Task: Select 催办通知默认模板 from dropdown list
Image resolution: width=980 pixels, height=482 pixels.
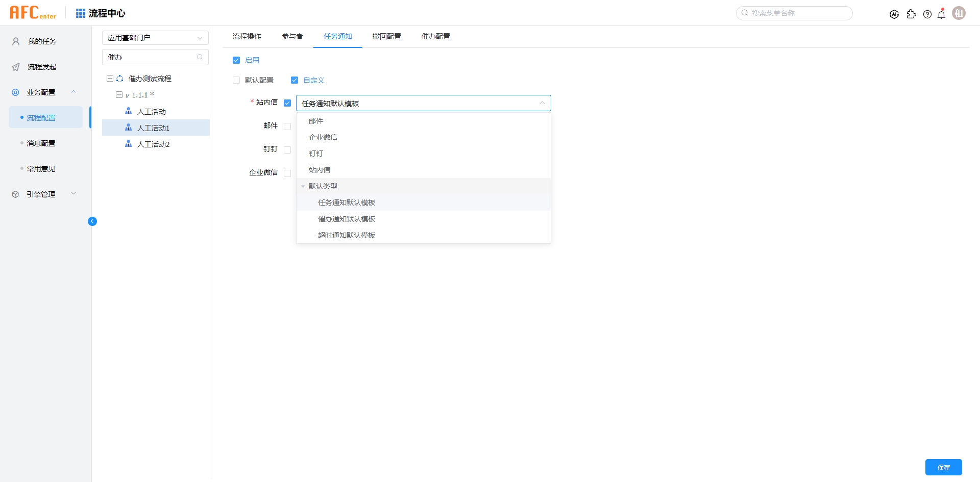Action: tap(347, 219)
